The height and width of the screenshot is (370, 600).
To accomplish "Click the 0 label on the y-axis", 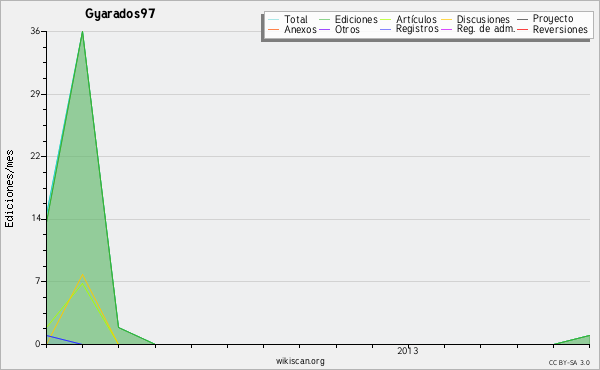I will tap(38, 344).
